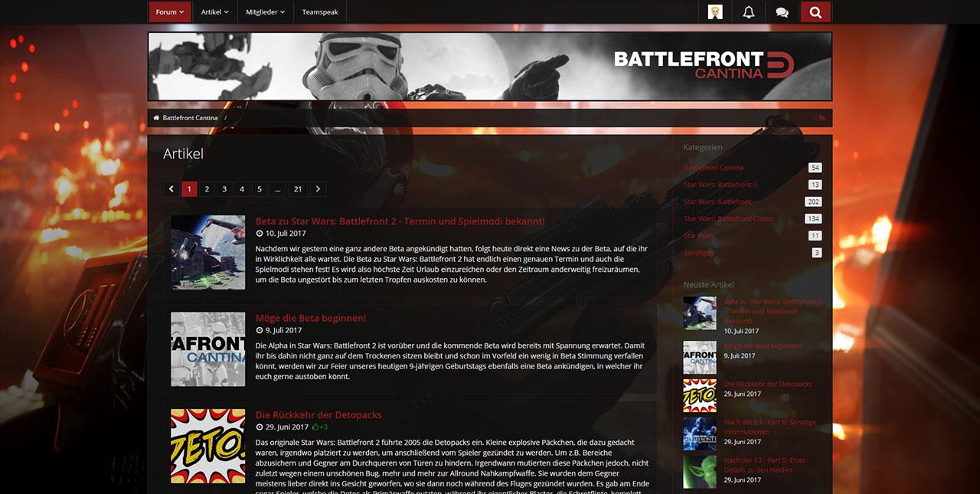The image size is (980, 494).
Task: Click large Battlefront Cantina thumbnail of Möge die Beta
Action: (x=208, y=349)
